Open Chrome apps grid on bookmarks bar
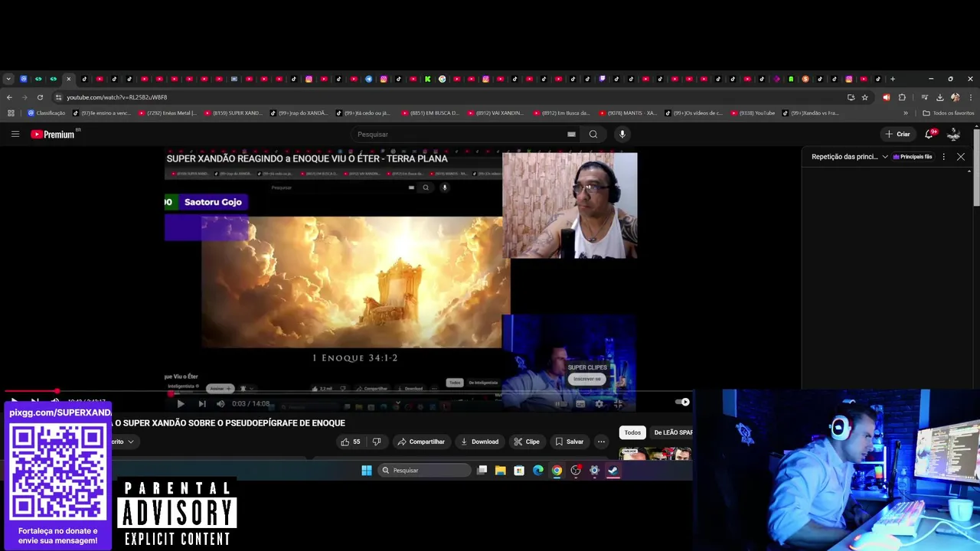The width and height of the screenshot is (980, 551). 11,113
